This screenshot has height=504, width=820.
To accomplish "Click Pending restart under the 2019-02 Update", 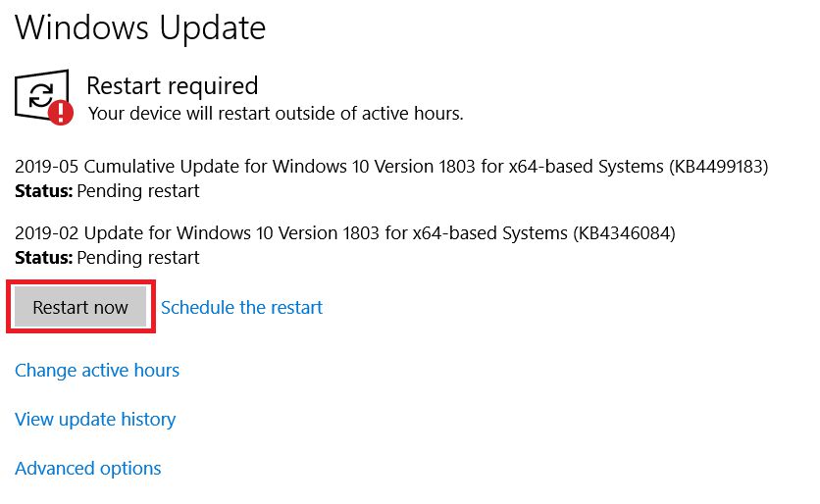I will [137, 258].
